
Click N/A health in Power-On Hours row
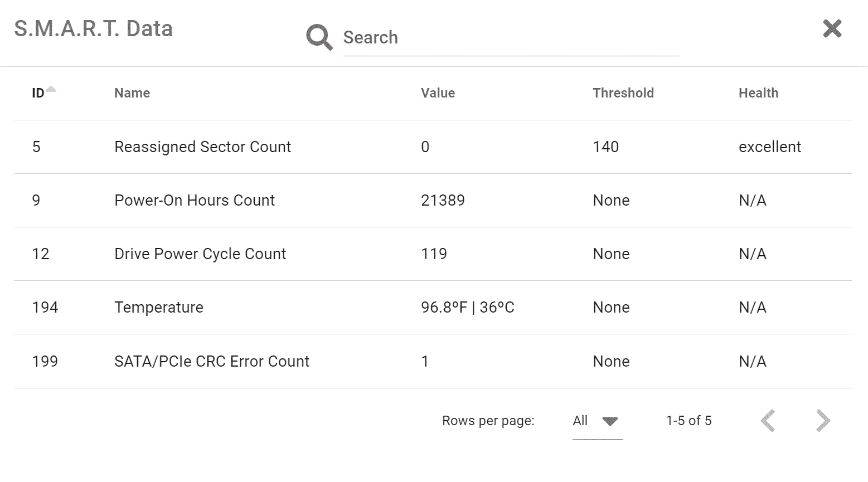coord(753,201)
